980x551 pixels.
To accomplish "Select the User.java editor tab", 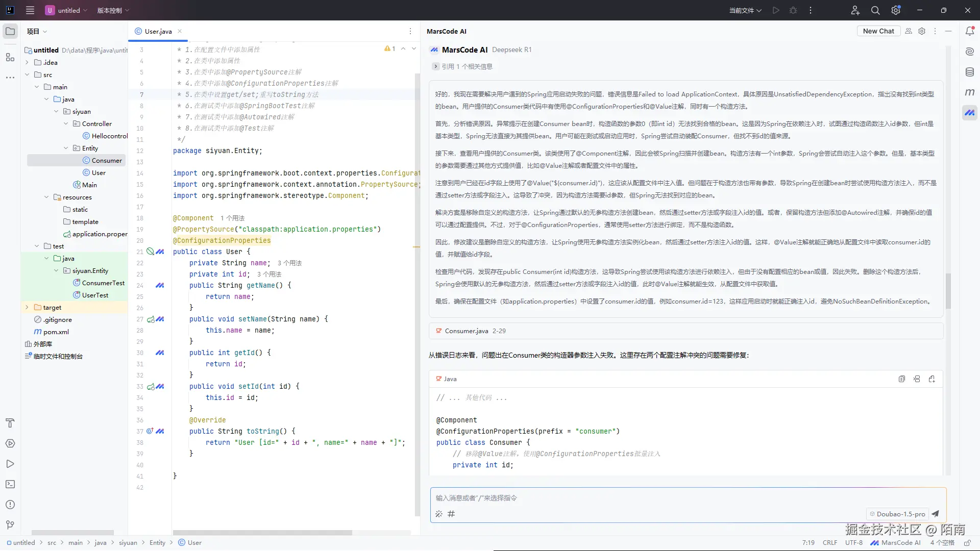I will [158, 31].
